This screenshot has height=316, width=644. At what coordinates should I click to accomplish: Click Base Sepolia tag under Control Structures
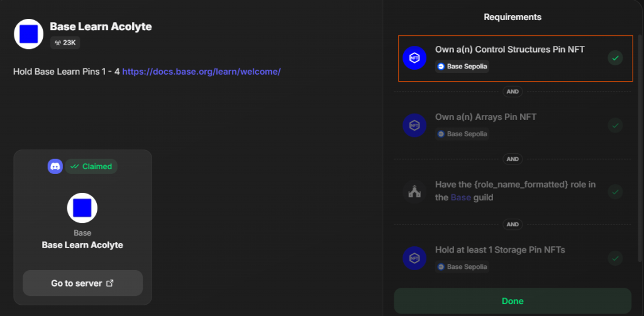462,66
